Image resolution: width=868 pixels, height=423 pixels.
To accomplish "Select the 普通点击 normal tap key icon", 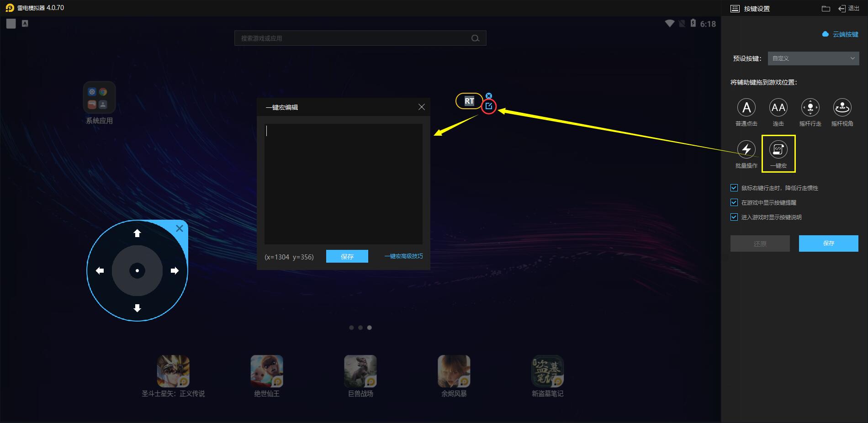I will tap(746, 108).
